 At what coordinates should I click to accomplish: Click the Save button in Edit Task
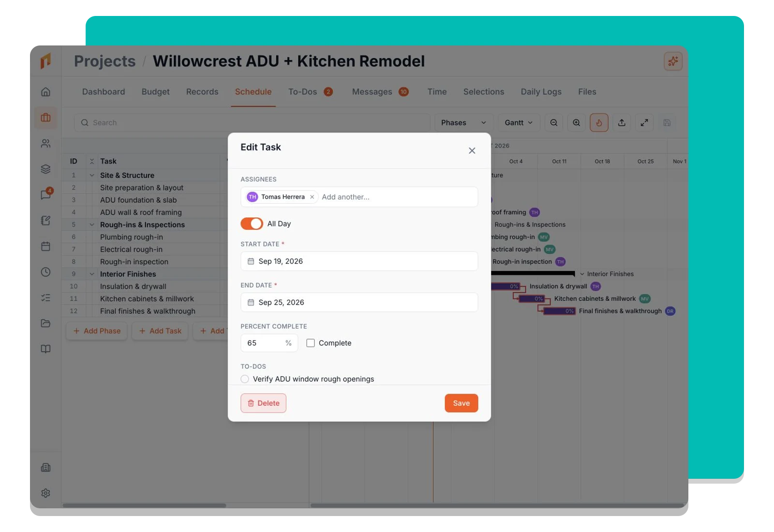[x=461, y=403]
